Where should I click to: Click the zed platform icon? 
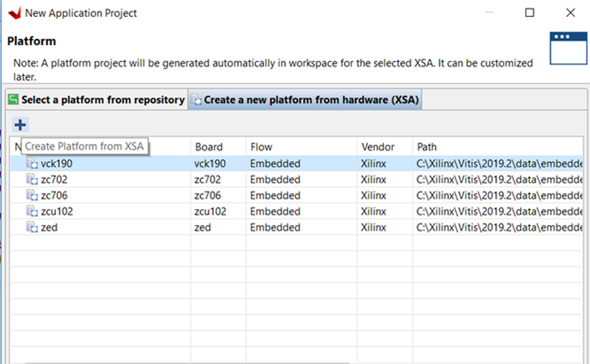point(32,227)
